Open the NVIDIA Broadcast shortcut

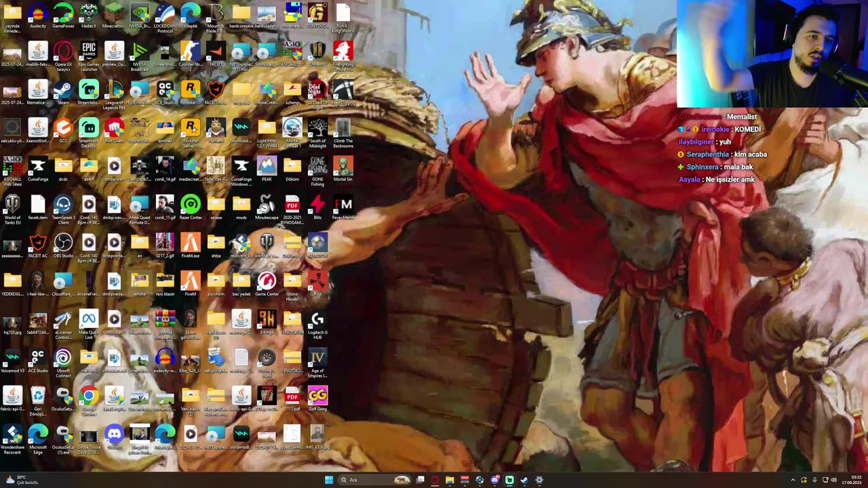[140, 56]
